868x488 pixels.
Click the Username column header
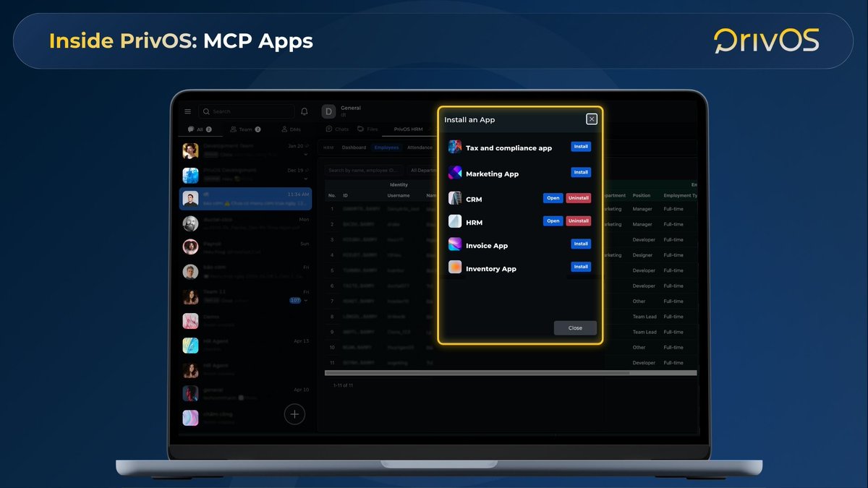tap(399, 195)
